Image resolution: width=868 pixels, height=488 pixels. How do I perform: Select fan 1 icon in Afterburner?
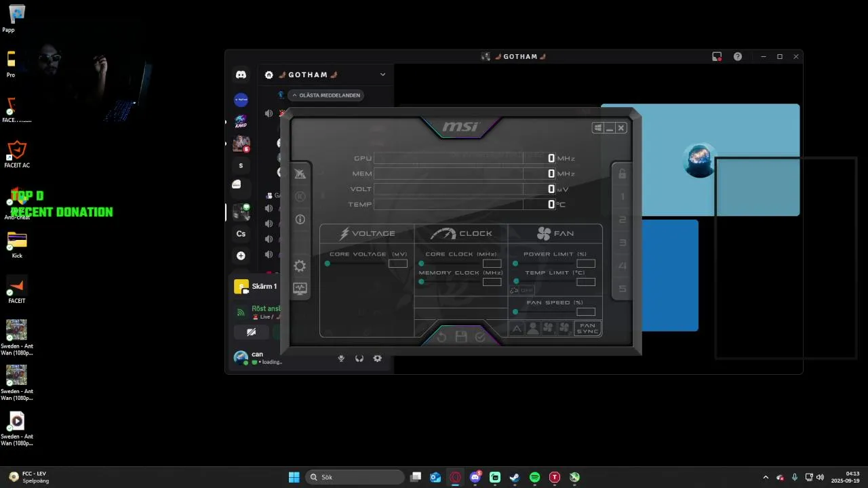pyautogui.click(x=549, y=329)
